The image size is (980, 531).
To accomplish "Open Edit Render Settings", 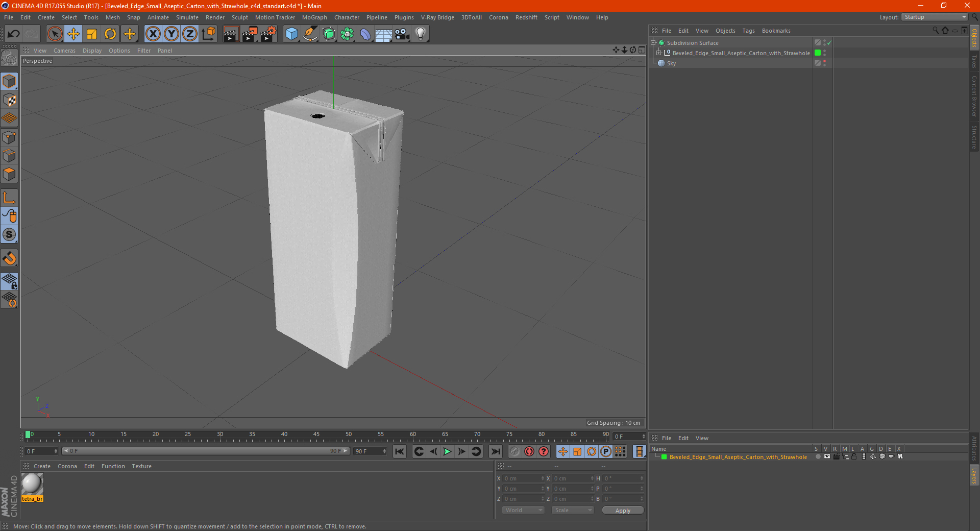I will click(268, 34).
